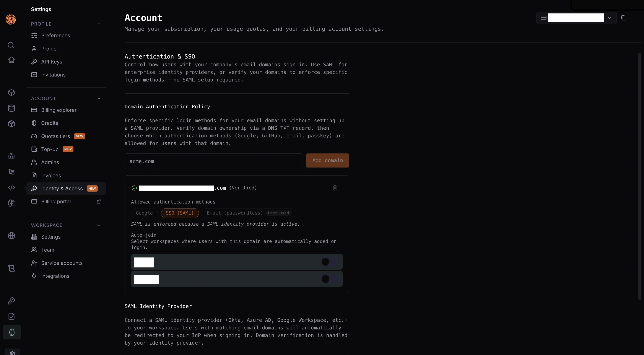Collapse the PROFILE section
This screenshot has height=355, width=644.
[99, 24]
